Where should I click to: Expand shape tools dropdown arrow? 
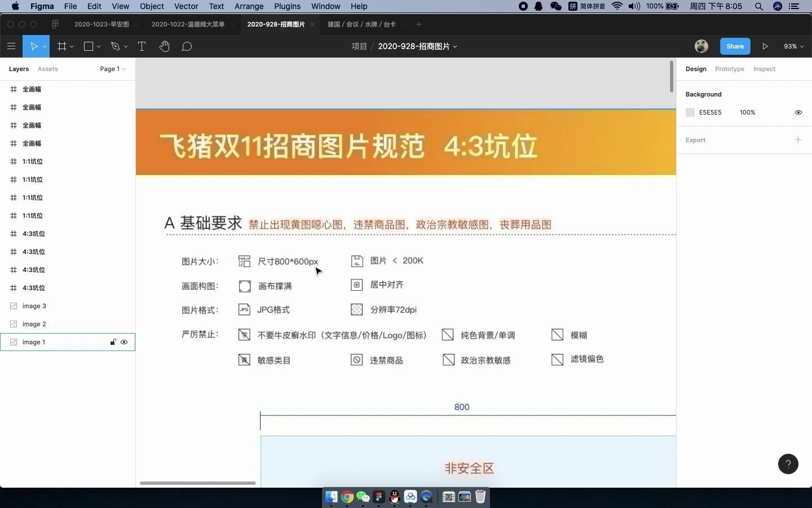99,47
